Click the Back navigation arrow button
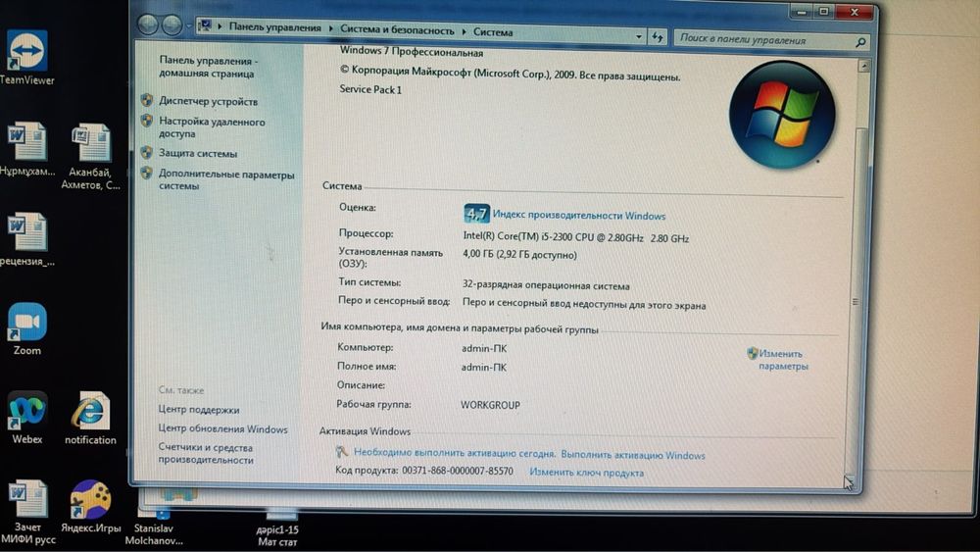 click(x=148, y=25)
